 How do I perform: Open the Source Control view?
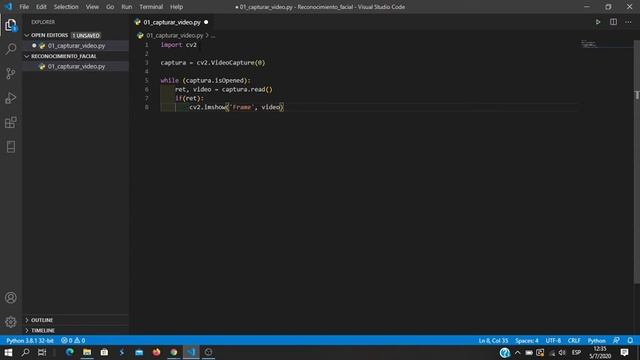pyautogui.click(x=11, y=73)
